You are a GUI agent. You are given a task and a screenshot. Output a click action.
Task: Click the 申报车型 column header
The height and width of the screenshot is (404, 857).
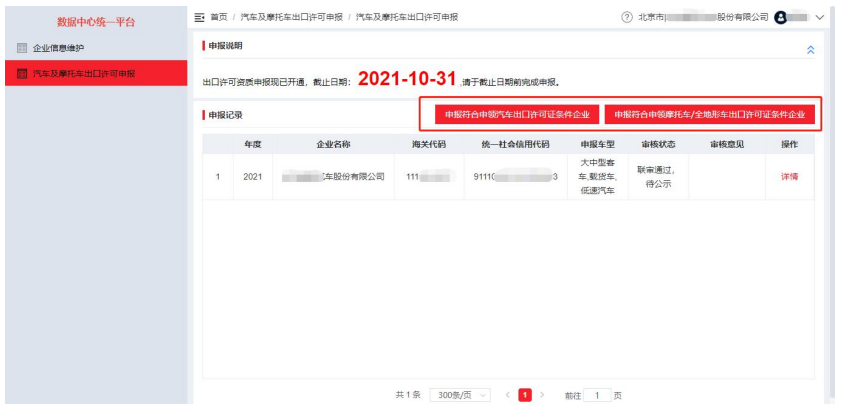point(597,144)
